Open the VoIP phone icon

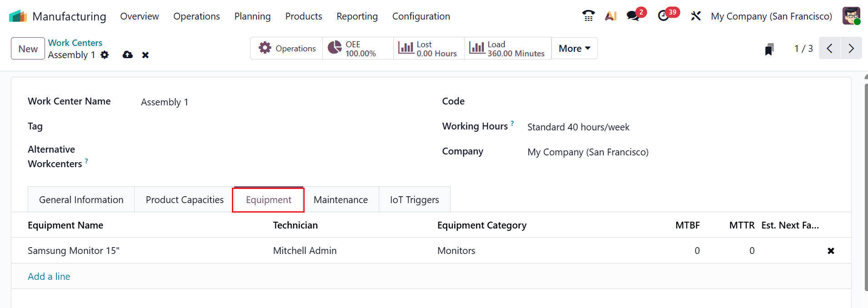coord(588,16)
